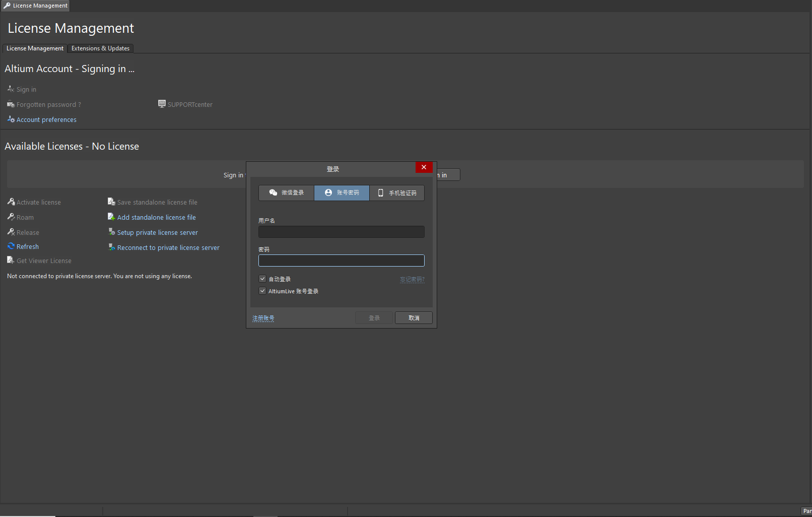
Task: Click the Setup private license server icon
Action: point(111,232)
